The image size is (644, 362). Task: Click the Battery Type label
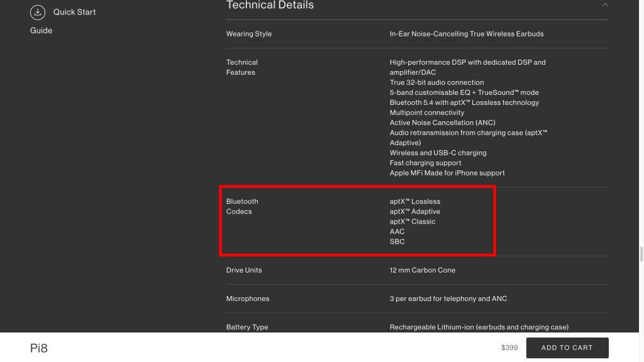(247, 327)
